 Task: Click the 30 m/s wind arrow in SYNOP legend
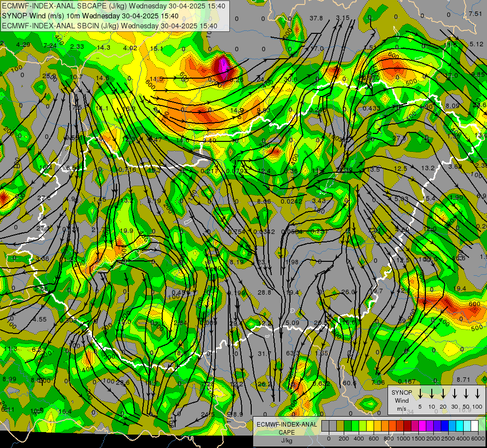pos(454,394)
